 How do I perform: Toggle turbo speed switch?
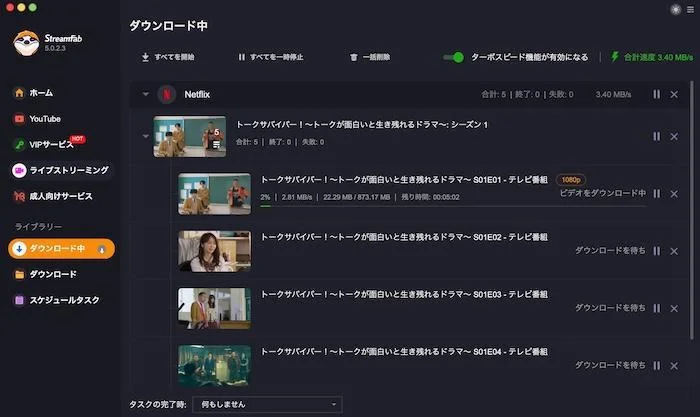pyautogui.click(x=453, y=57)
